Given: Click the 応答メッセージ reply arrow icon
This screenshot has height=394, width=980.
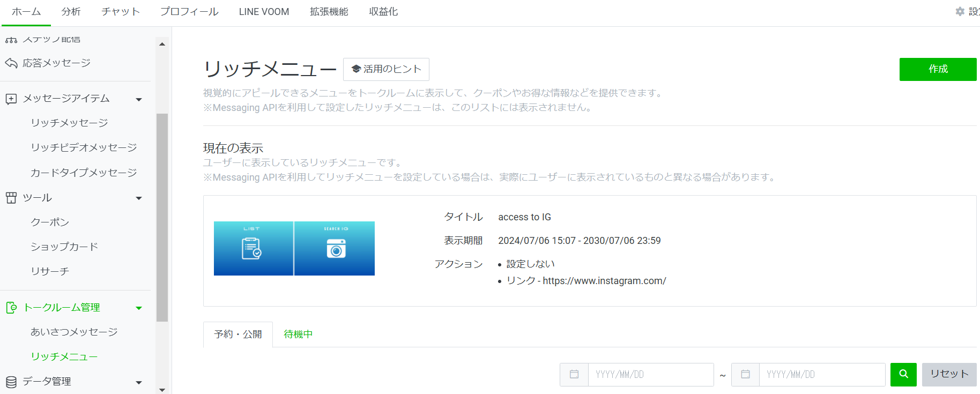Looking at the screenshot, I should 11,63.
